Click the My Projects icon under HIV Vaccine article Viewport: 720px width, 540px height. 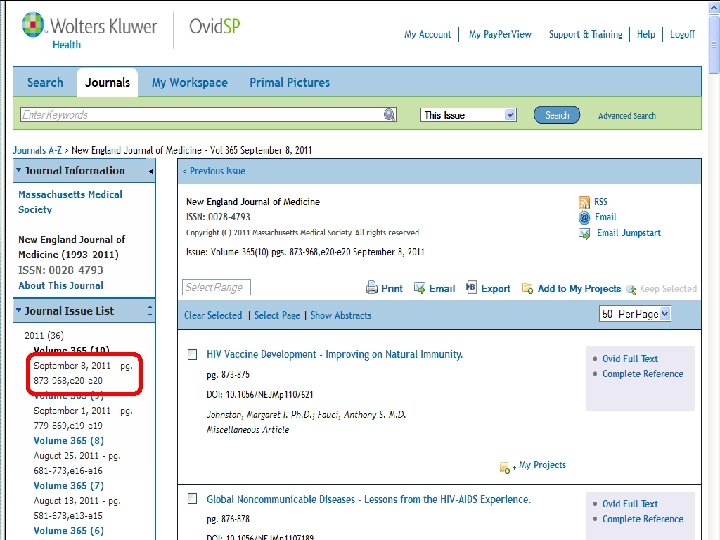click(505, 467)
